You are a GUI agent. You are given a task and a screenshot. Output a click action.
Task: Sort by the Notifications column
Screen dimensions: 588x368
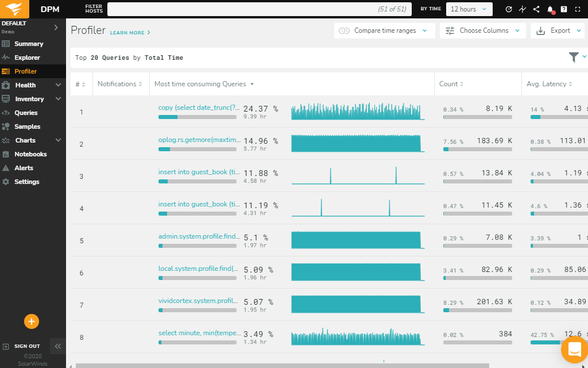[119, 84]
